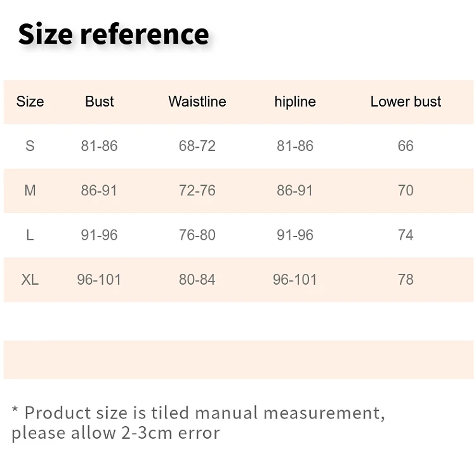476x473 pixels.
Task: Select the XL size row label
Action: [x=30, y=280]
